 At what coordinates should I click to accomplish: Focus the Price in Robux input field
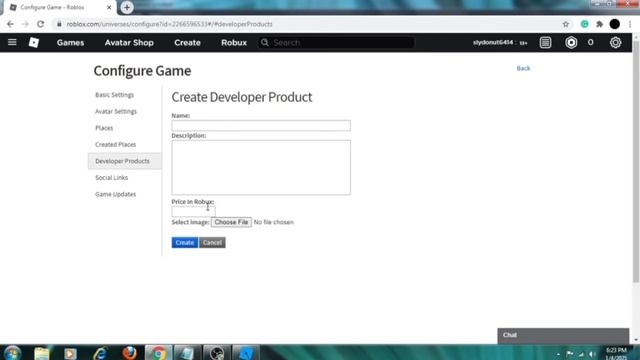coord(193,211)
